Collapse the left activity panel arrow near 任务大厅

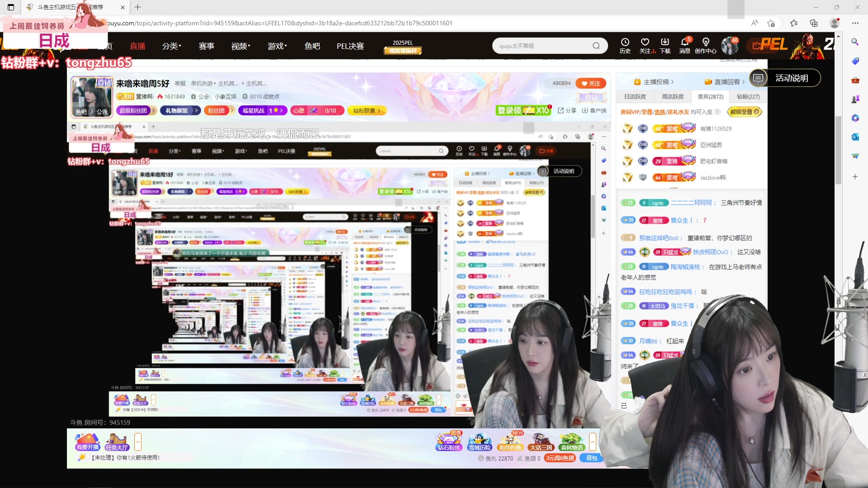[x=138, y=441]
